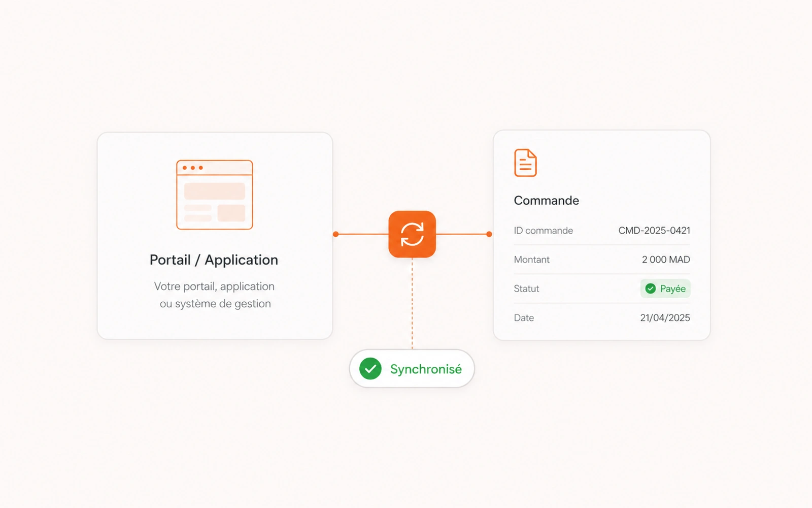Viewport: 812px width, 508px height.
Task: Select the Portail / Application heading
Action: (214, 260)
